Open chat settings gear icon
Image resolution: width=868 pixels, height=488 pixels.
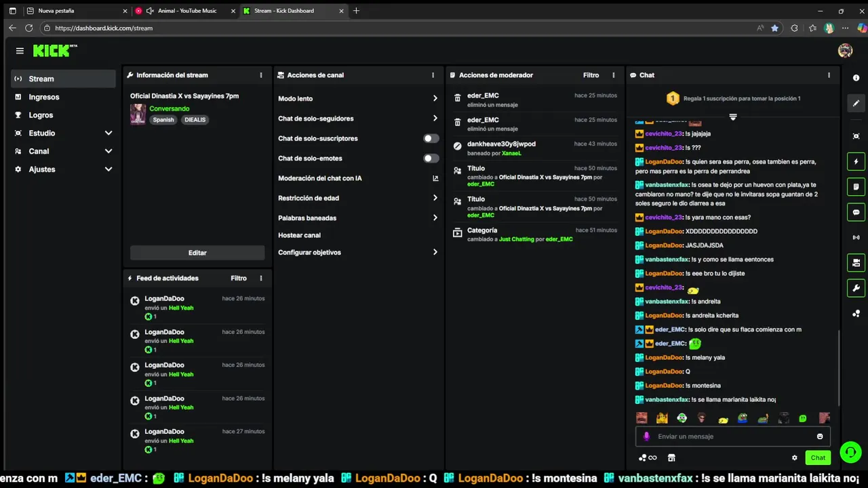[795, 457]
